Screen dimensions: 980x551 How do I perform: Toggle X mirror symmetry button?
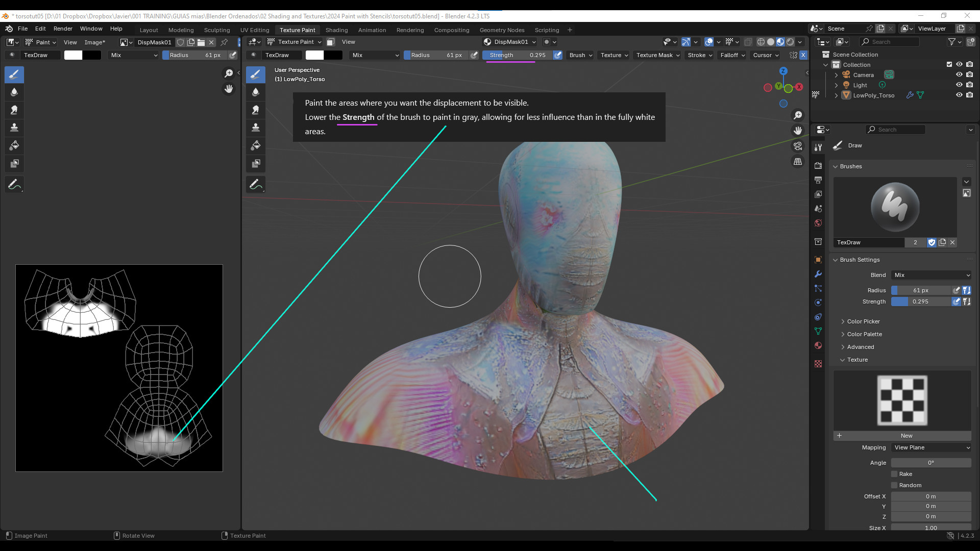pos(803,55)
